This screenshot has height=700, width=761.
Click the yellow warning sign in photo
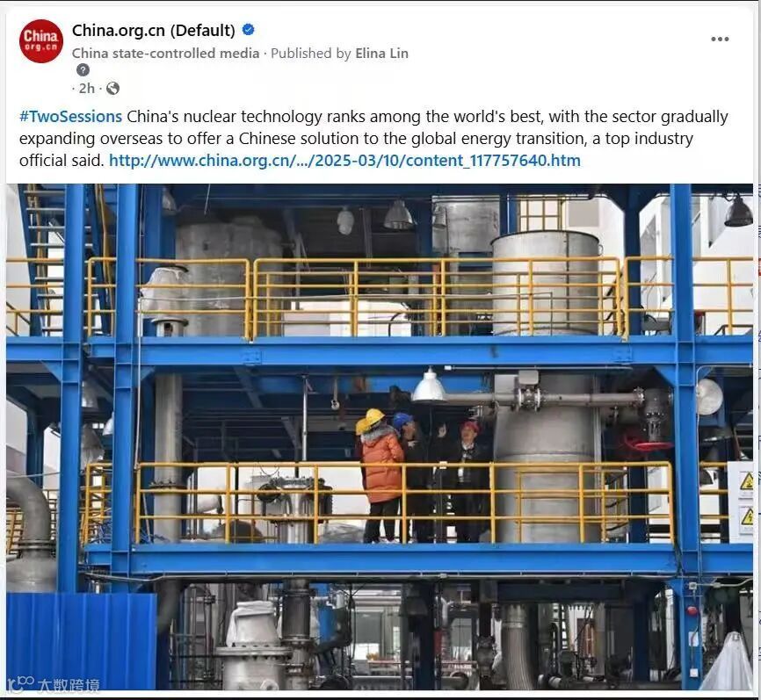pos(747,481)
